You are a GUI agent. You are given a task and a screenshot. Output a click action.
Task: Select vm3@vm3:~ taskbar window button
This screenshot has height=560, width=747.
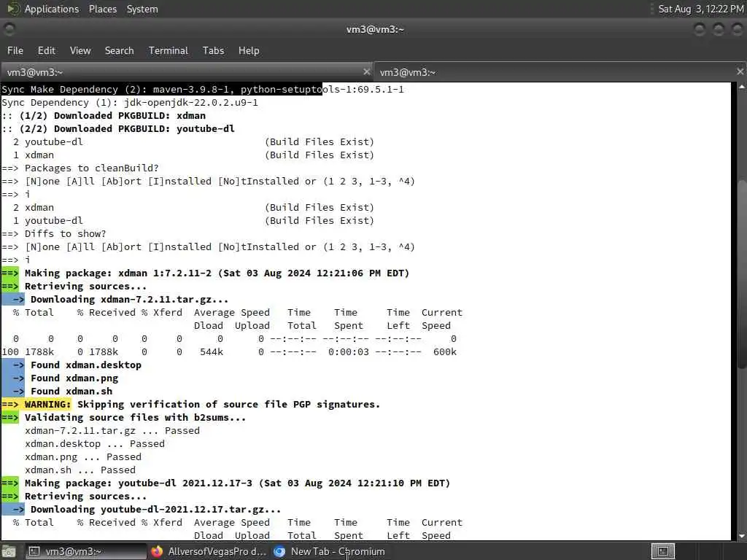click(85, 551)
